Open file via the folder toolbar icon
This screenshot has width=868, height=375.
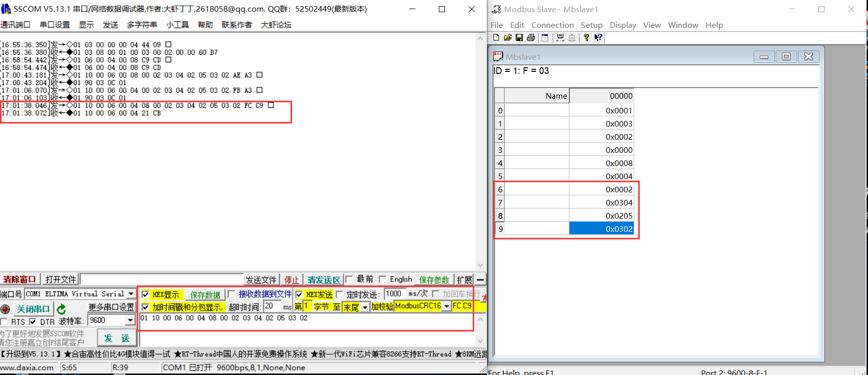pos(508,37)
